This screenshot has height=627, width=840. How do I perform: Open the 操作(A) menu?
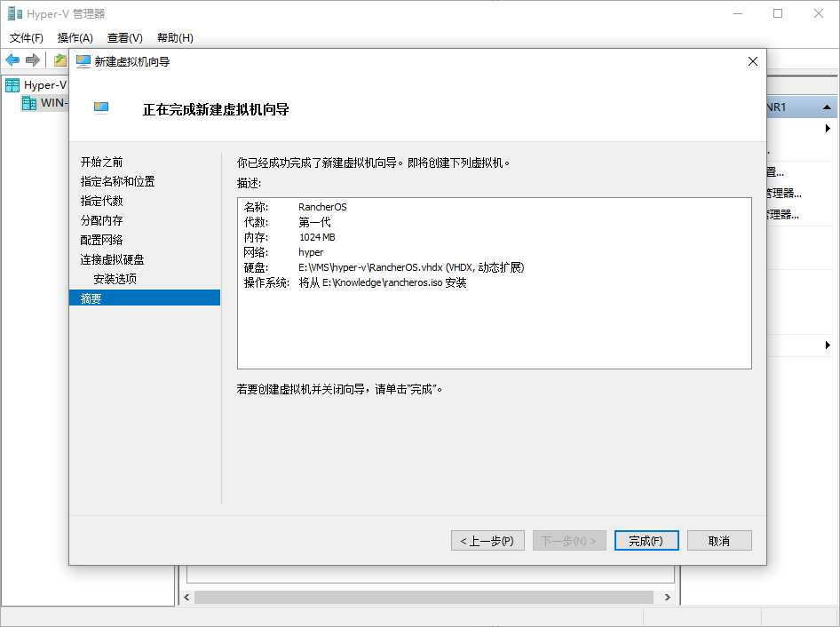click(75, 38)
